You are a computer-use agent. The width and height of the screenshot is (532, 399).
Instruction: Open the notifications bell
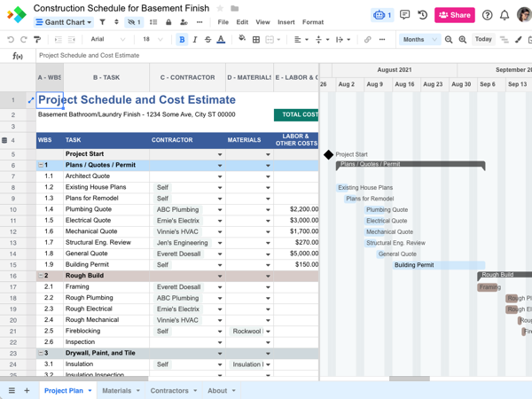click(x=505, y=15)
